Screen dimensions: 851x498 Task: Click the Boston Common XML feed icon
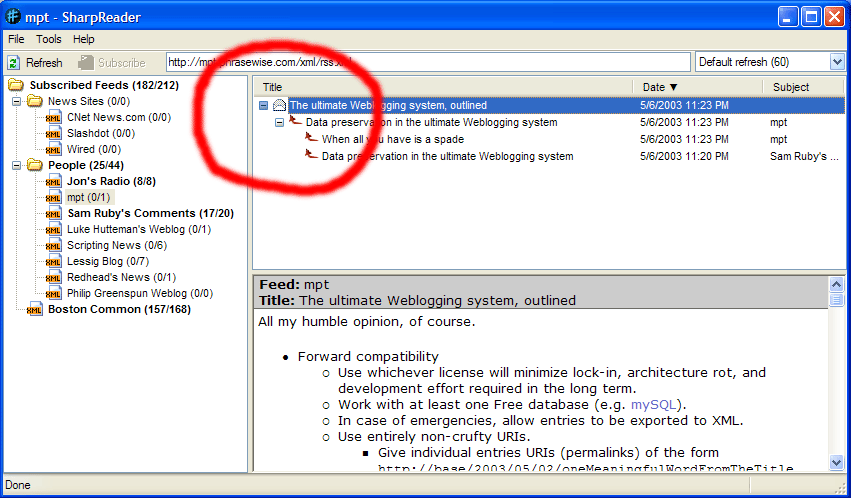coord(35,309)
